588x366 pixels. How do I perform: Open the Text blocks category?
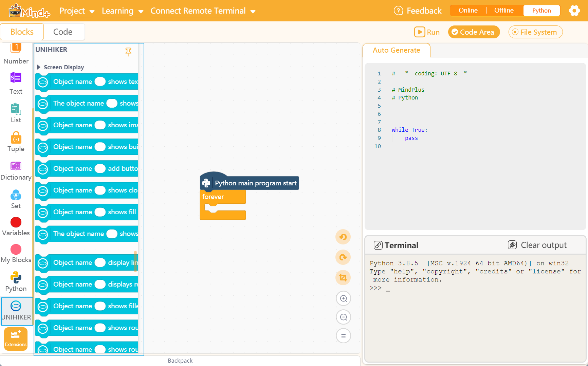16,83
